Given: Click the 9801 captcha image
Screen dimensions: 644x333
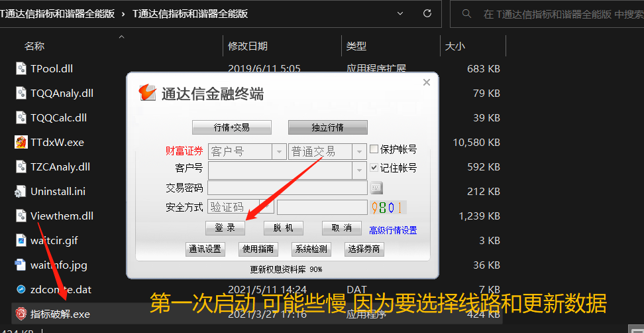Looking at the screenshot, I should [x=388, y=207].
